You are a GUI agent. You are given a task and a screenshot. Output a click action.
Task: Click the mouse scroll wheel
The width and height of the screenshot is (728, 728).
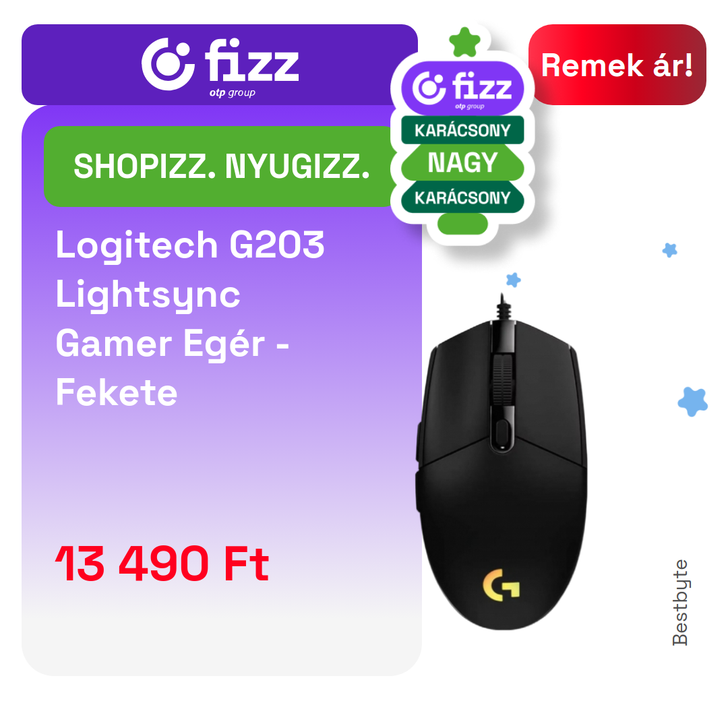pos(502,379)
